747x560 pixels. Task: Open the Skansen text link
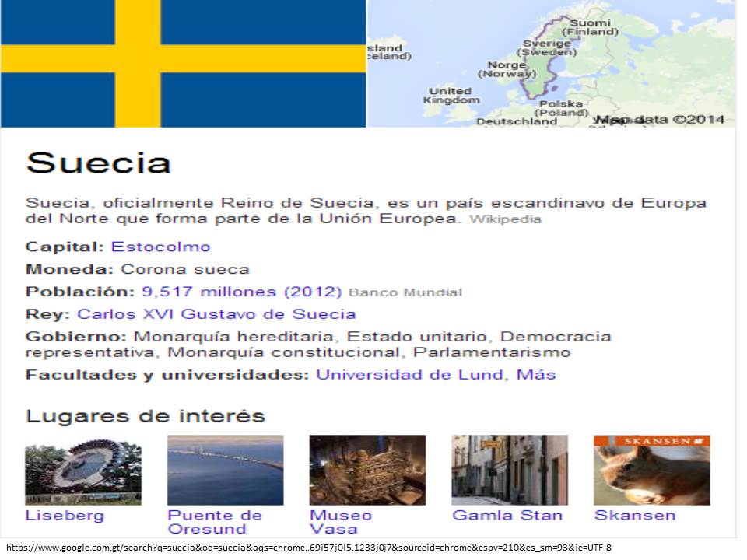(634, 516)
